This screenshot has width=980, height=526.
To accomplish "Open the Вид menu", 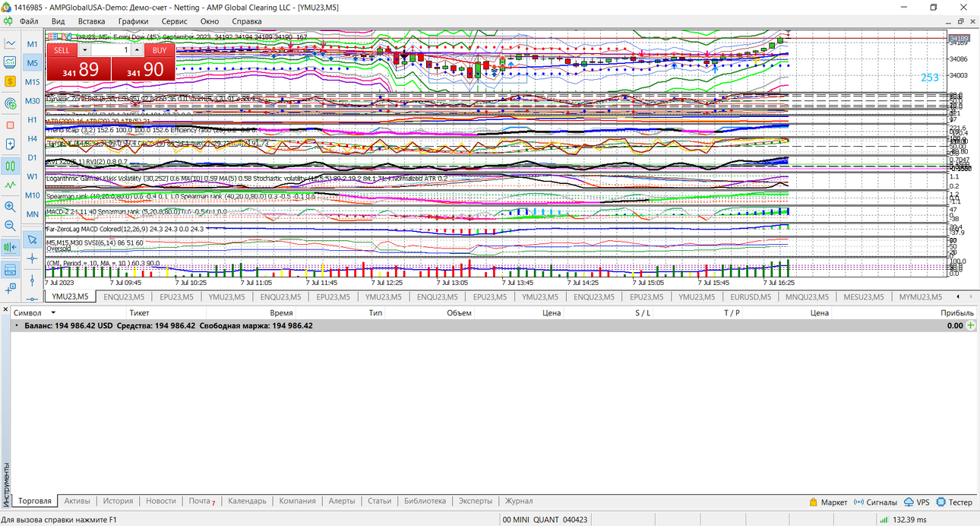I will pyautogui.click(x=58, y=21).
